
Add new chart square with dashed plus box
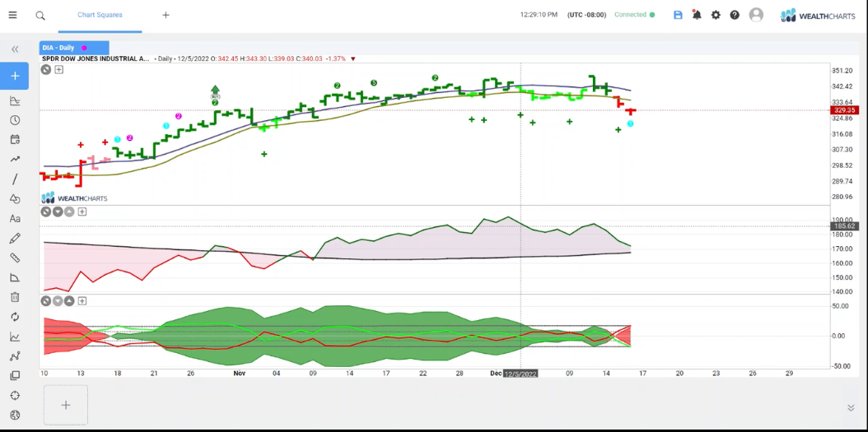[x=66, y=405]
